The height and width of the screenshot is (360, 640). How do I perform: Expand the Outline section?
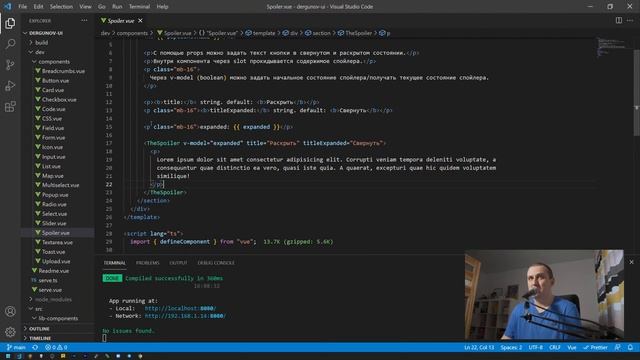39,329
